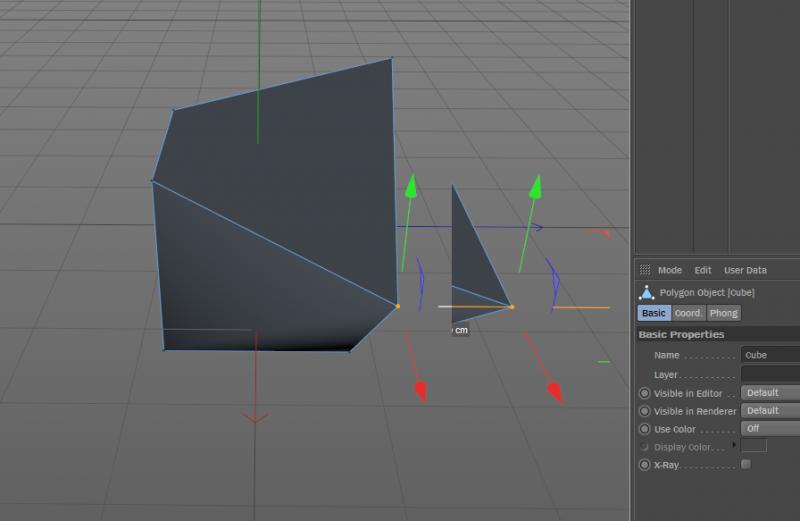Grab green Y-axis arrow right of small triangle
This screenshot has width=800, height=521.
tap(535, 187)
